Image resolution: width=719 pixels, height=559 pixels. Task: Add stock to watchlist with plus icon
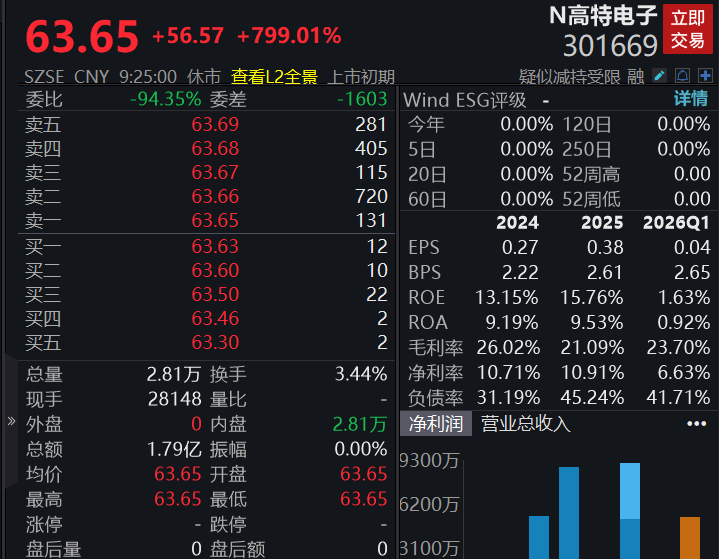click(705, 76)
